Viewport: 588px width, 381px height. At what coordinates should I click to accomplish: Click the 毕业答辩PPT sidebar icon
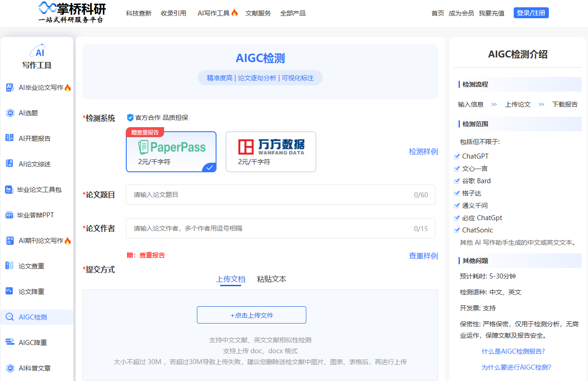pyautogui.click(x=9, y=215)
